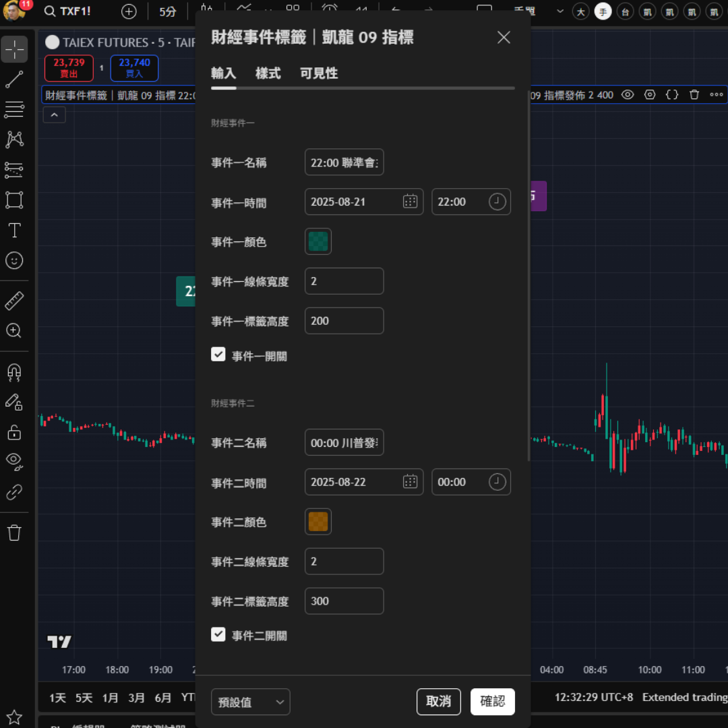Open calendar picker for 事件一時間 date
The image size is (728, 728).
click(x=410, y=202)
